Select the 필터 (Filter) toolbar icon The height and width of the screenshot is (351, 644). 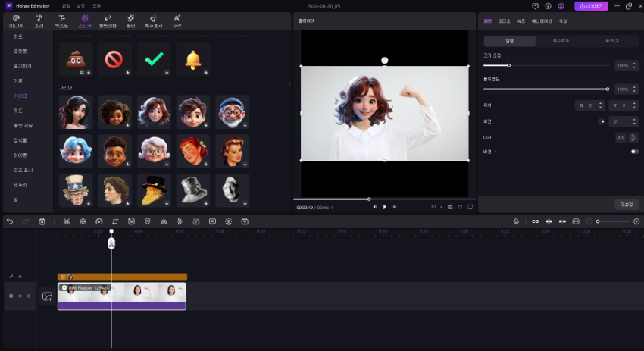[x=131, y=20]
